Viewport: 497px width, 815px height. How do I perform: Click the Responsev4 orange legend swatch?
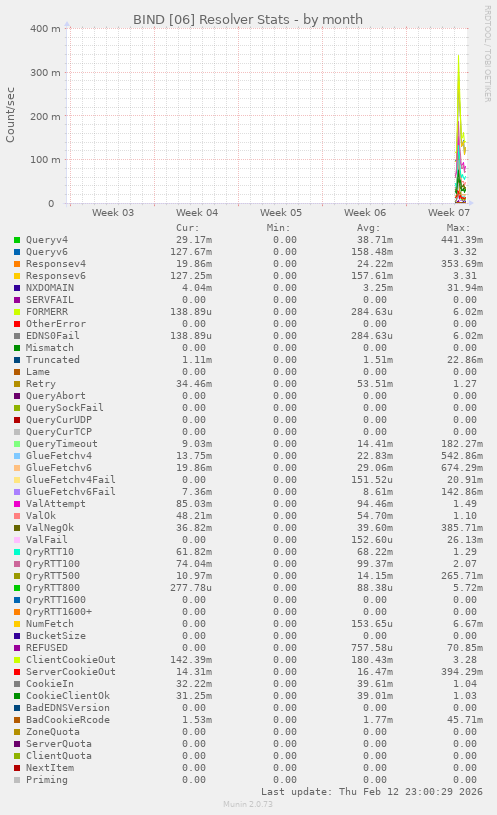(17, 264)
